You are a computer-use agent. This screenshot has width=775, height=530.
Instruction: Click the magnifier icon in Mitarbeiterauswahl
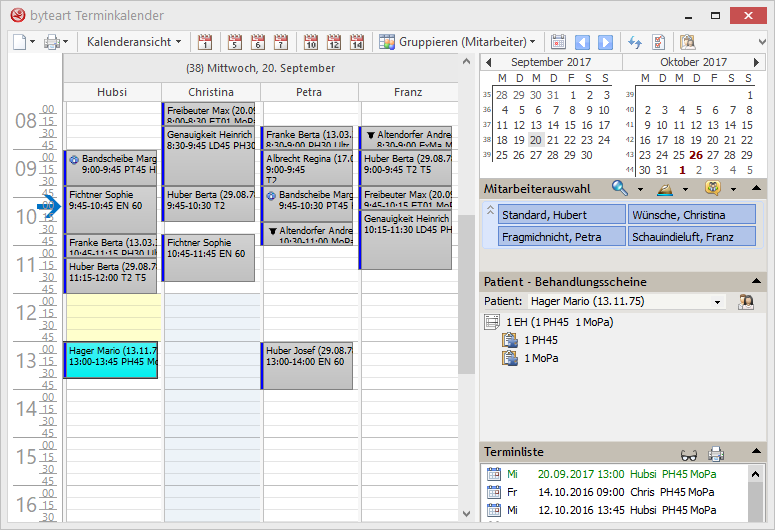[620, 188]
